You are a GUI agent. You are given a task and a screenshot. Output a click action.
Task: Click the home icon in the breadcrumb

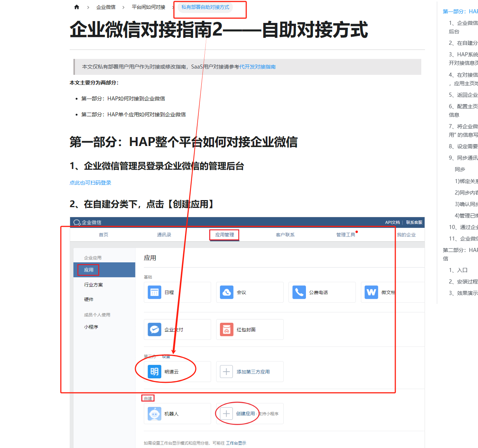click(76, 7)
